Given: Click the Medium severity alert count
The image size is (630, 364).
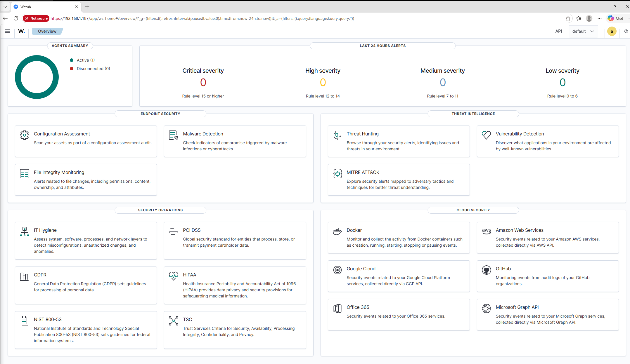Looking at the screenshot, I should click(443, 82).
